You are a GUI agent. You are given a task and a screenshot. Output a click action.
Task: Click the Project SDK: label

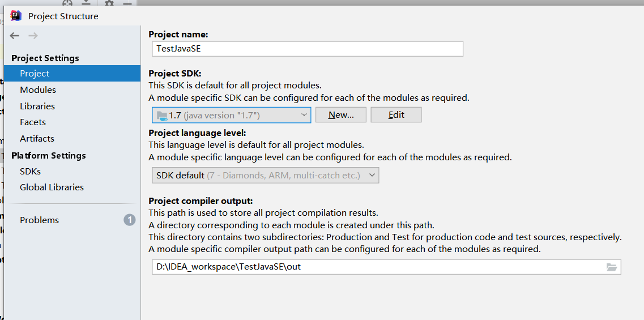tap(175, 73)
